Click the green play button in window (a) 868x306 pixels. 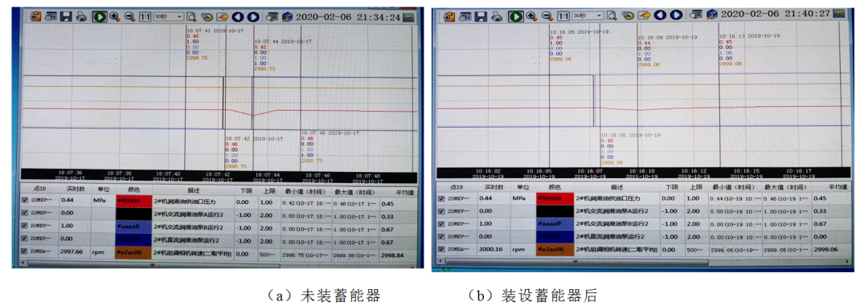100,17
